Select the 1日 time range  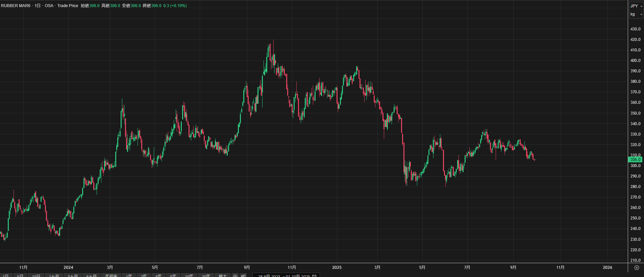(6, 276)
